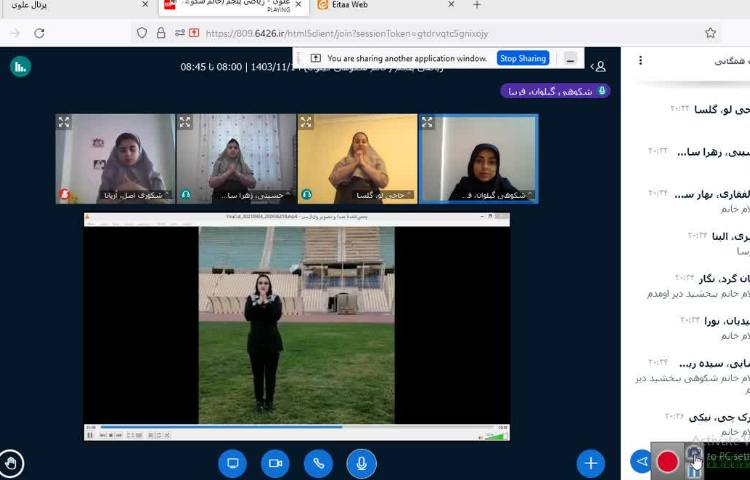Click the red record button

pos(667,461)
